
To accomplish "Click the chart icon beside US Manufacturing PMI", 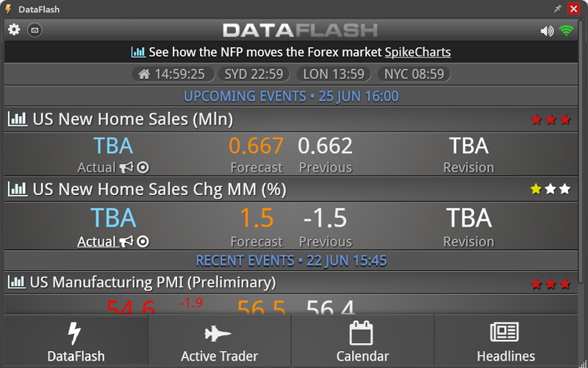I will [x=17, y=282].
